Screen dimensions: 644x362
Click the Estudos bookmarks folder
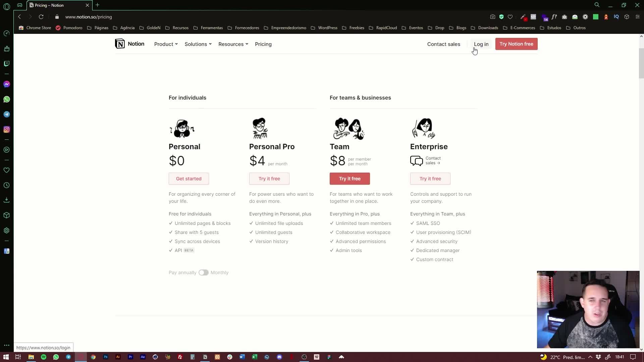click(x=550, y=28)
